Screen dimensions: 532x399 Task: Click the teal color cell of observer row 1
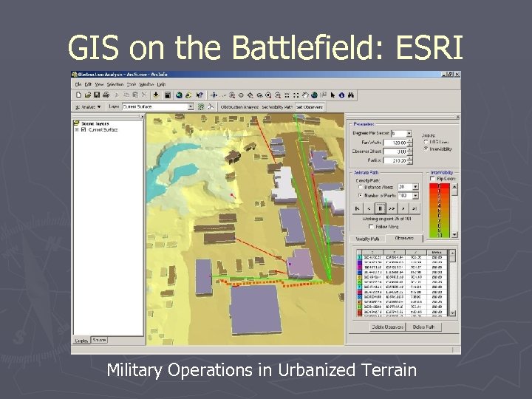click(x=360, y=258)
